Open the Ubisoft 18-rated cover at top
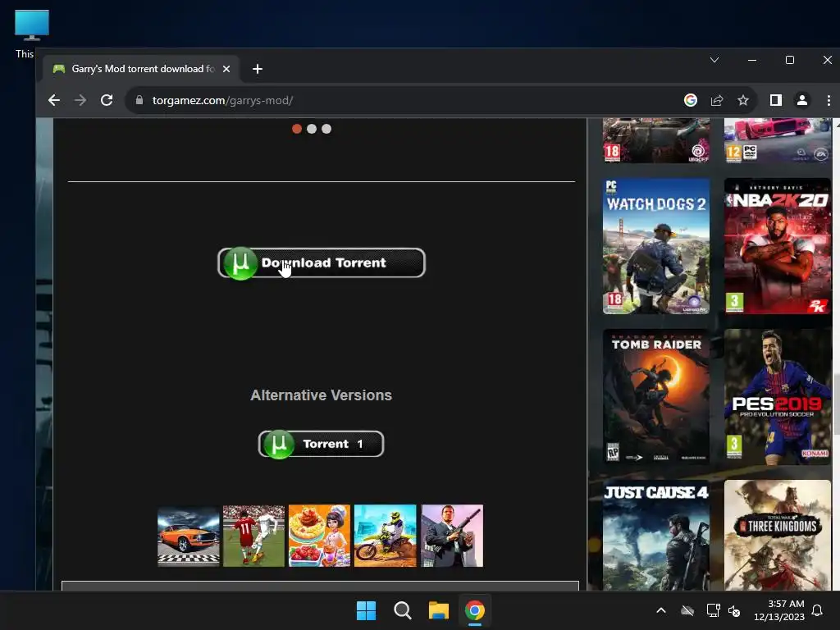Screen dimensions: 840x630 point(656,140)
